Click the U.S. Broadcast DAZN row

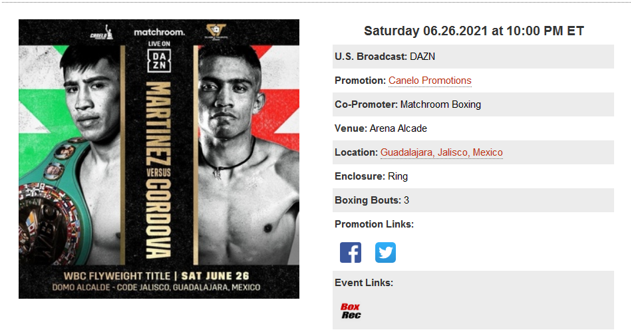[x=473, y=57]
